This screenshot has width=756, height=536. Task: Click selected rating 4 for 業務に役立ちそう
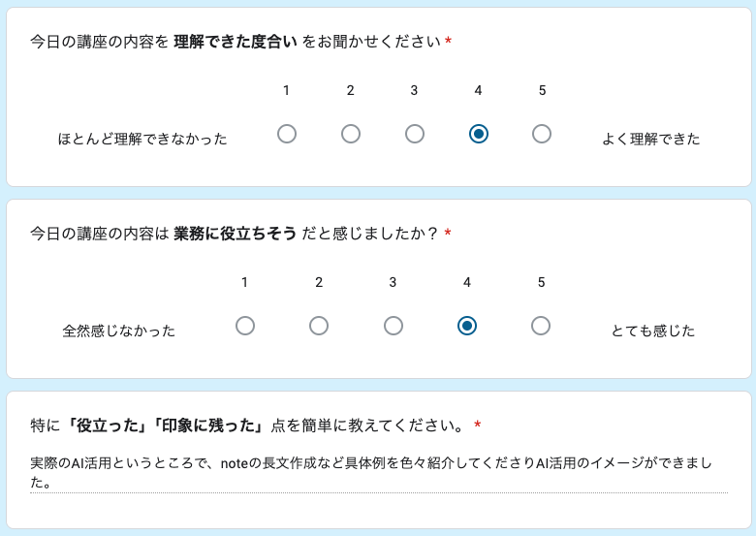click(x=467, y=326)
